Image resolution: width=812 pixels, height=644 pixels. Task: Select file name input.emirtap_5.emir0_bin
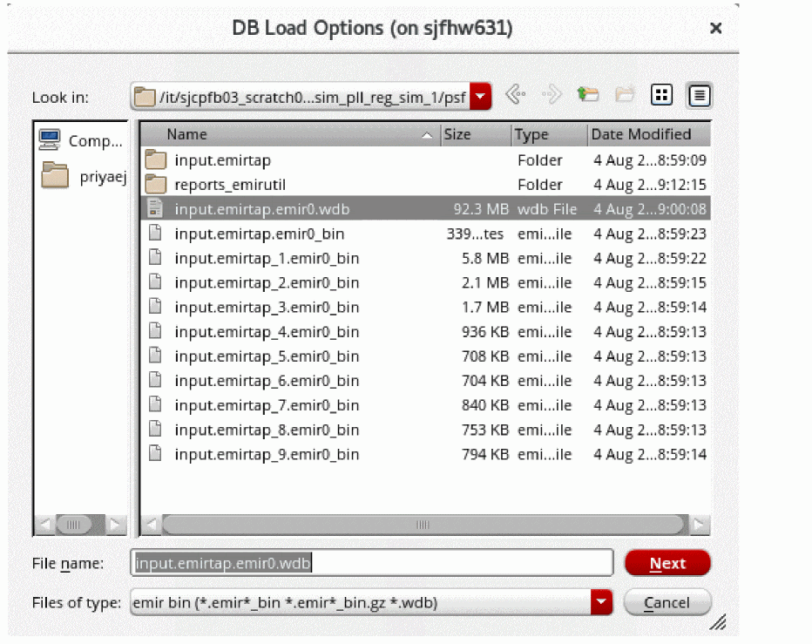click(267, 356)
